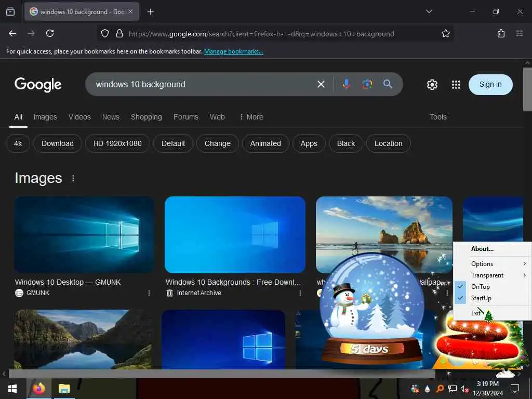
Task: Click Firefox in the taskbar
Action: [38, 389]
